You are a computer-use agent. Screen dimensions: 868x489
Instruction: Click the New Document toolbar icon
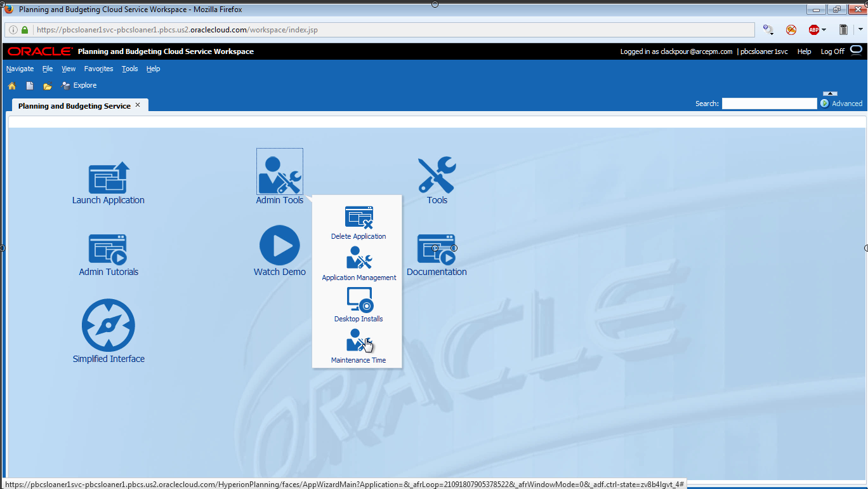[29, 86]
